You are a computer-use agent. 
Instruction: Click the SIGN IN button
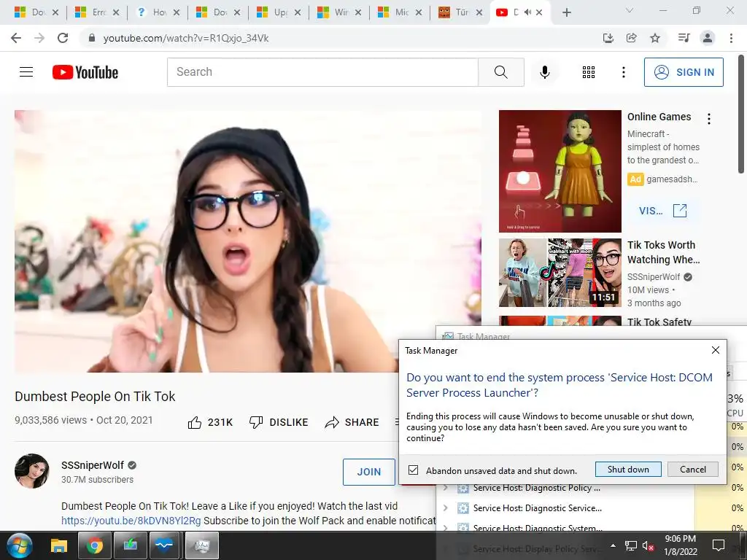[x=684, y=72]
